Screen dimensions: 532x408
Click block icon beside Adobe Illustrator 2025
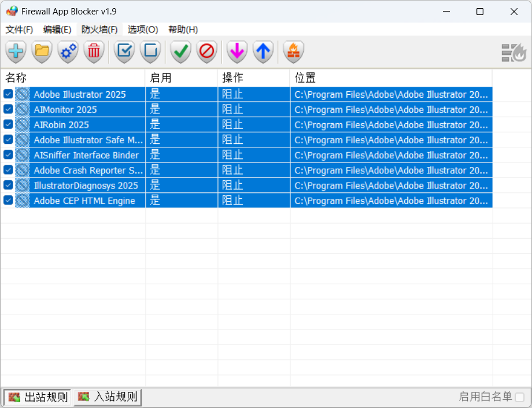23,94
